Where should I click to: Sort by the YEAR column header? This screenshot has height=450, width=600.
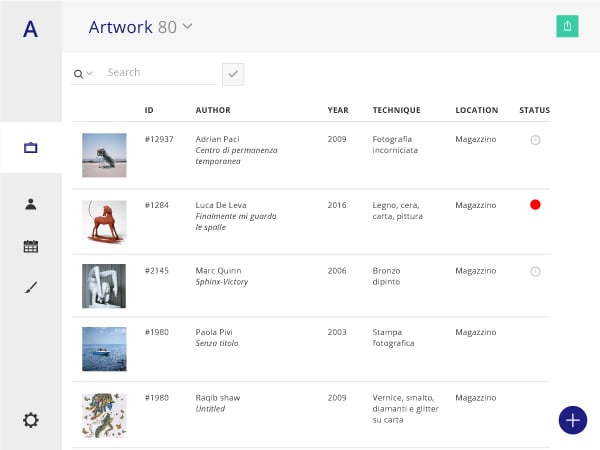[x=338, y=110]
